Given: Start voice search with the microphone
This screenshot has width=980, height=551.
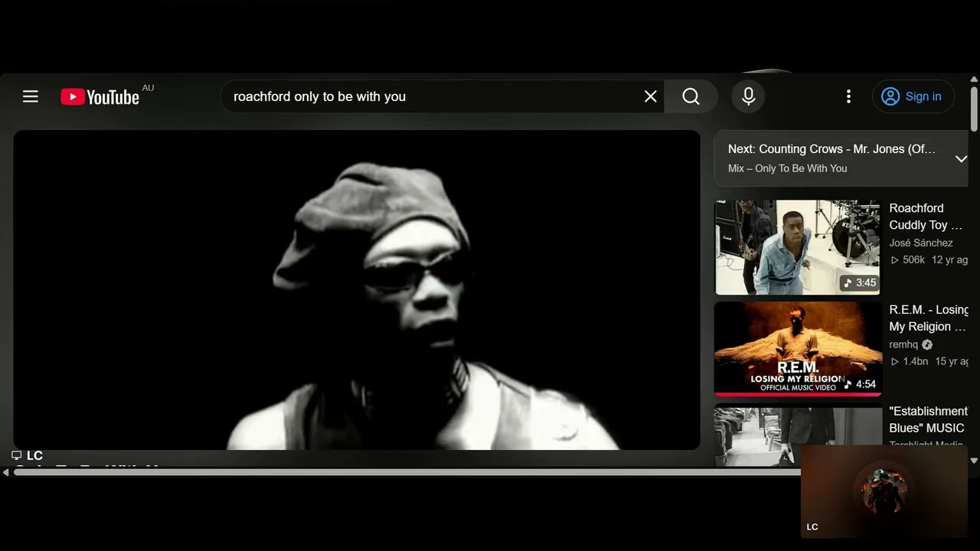Looking at the screenshot, I should (749, 96).
